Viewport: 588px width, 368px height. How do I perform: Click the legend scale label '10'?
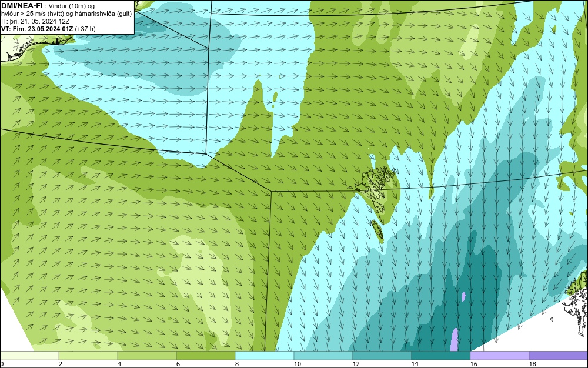(297, 364)
